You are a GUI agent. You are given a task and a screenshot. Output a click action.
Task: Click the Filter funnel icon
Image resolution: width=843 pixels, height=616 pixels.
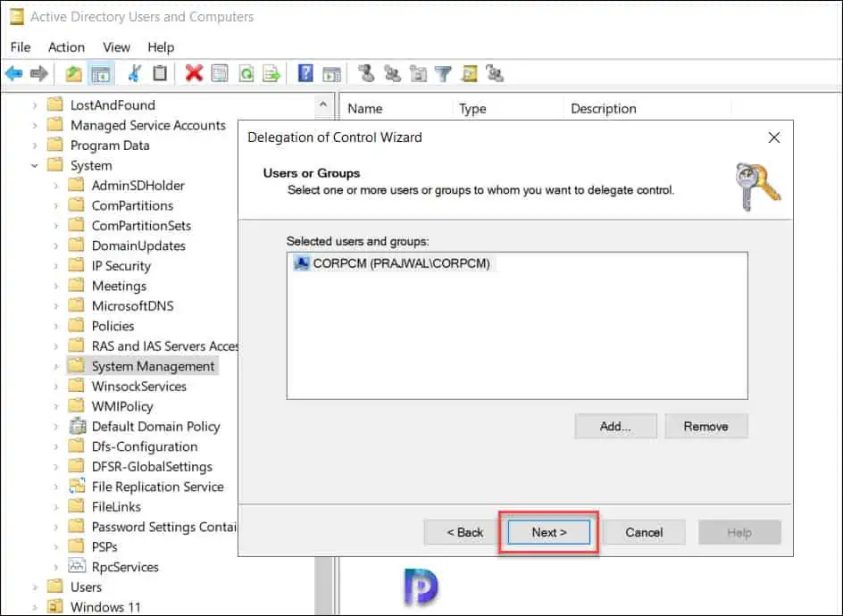pyautogui.click(x=443, y=73)
